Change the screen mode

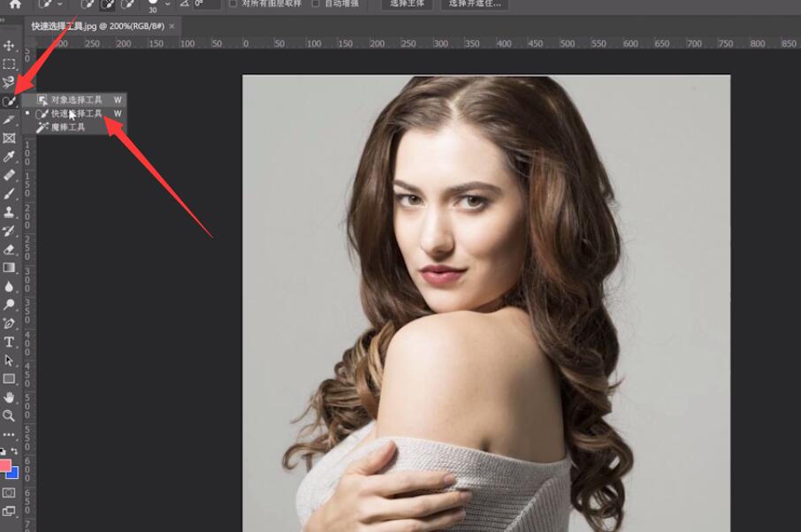pos(9,511)
